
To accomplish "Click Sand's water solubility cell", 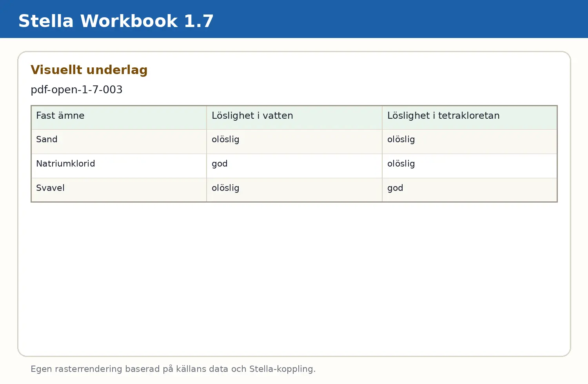I will pos(294,142).
